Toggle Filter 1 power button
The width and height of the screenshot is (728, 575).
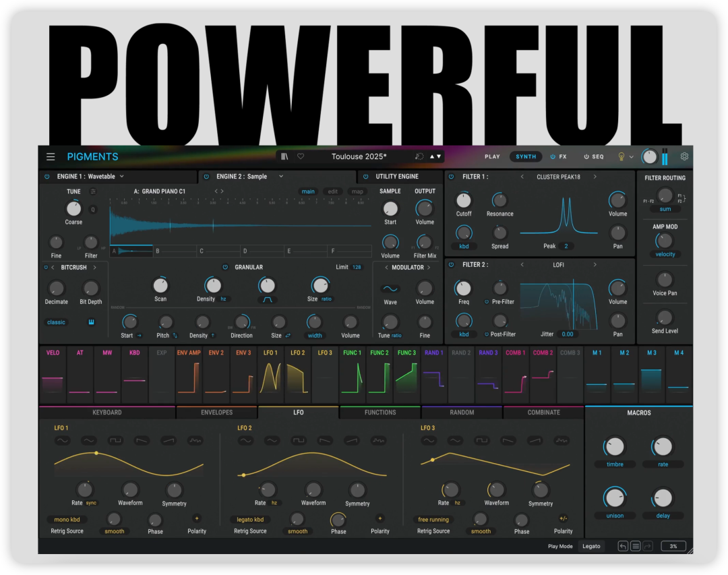(451, 177)
